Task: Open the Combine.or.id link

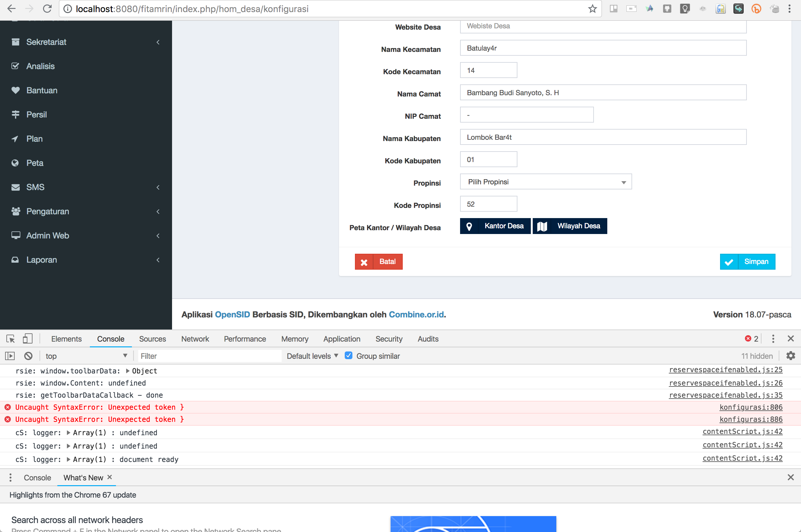Action: click(x=416, y=315)
